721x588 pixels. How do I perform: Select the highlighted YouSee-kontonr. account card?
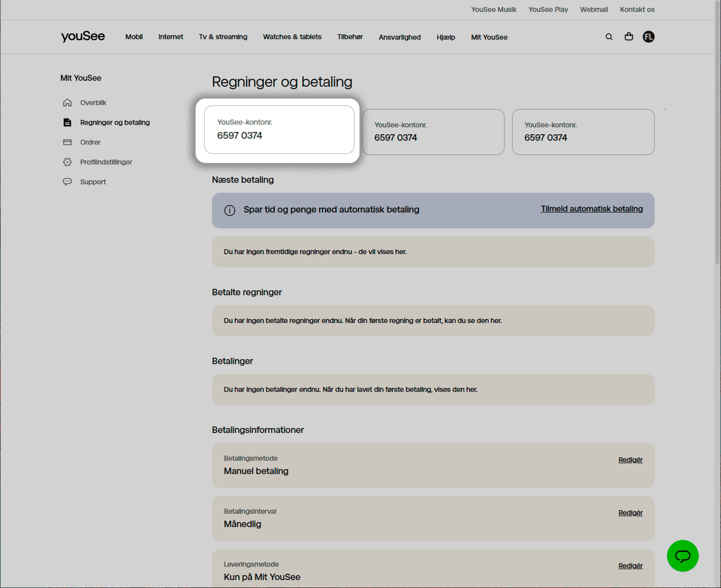coord(279,130)
